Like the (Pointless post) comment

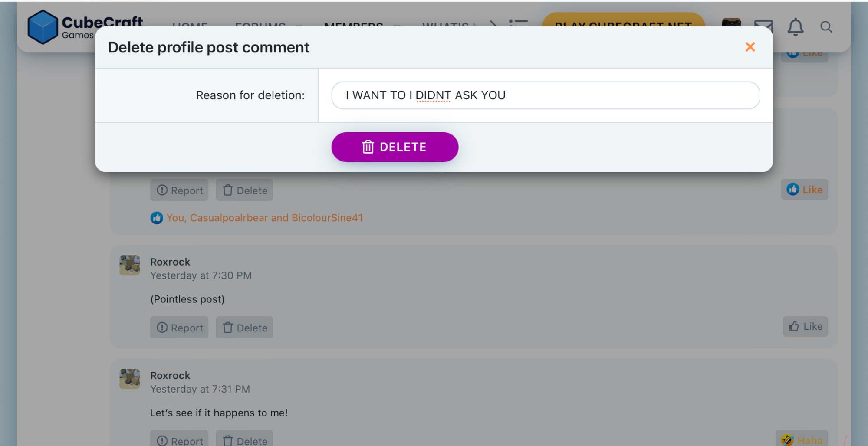pyautogui.click(x=805, y=326)
